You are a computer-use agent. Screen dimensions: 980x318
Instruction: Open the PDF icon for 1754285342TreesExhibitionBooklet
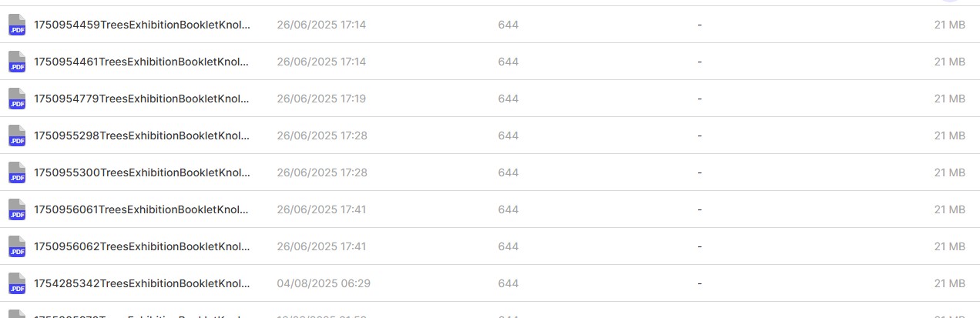tap(17, 283)
